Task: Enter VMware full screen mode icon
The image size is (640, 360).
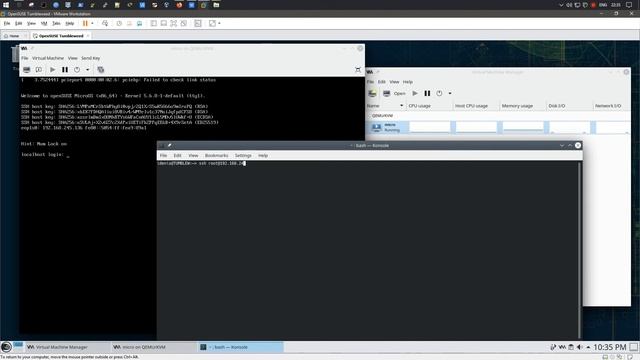Action: coord(173,23)
